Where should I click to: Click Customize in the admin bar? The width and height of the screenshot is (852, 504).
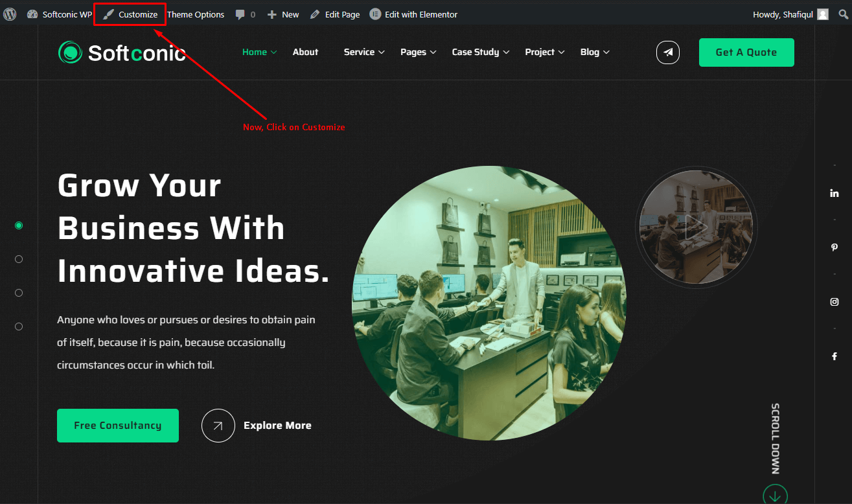click(x=130, y=14)
